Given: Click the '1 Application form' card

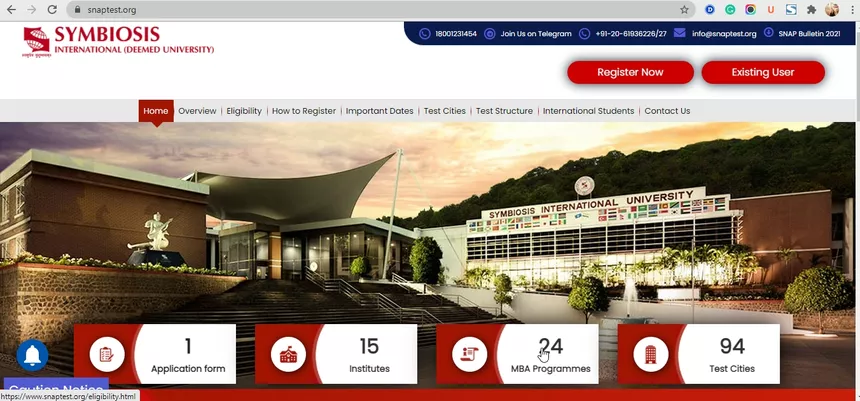Looking at the screenshot, I should 155,354.
